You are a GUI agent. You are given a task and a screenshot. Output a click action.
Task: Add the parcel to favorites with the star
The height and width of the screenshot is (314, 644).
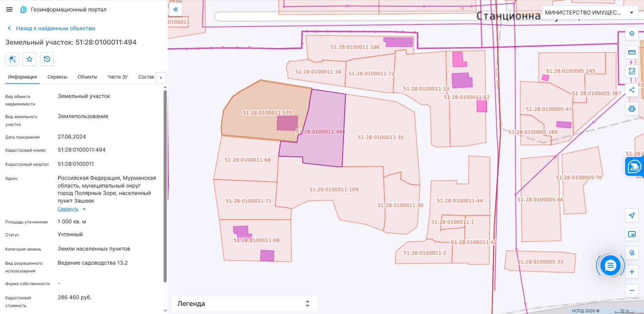pos(30,59)
